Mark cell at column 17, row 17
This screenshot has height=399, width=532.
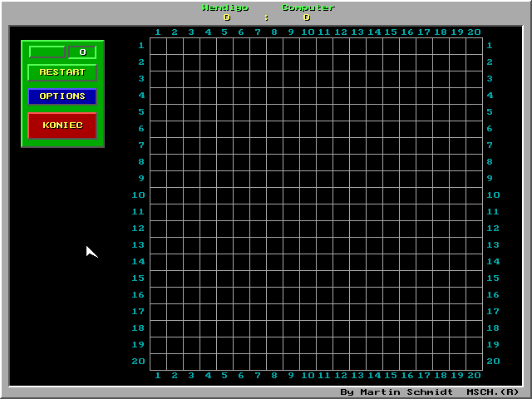coord(424,312)
